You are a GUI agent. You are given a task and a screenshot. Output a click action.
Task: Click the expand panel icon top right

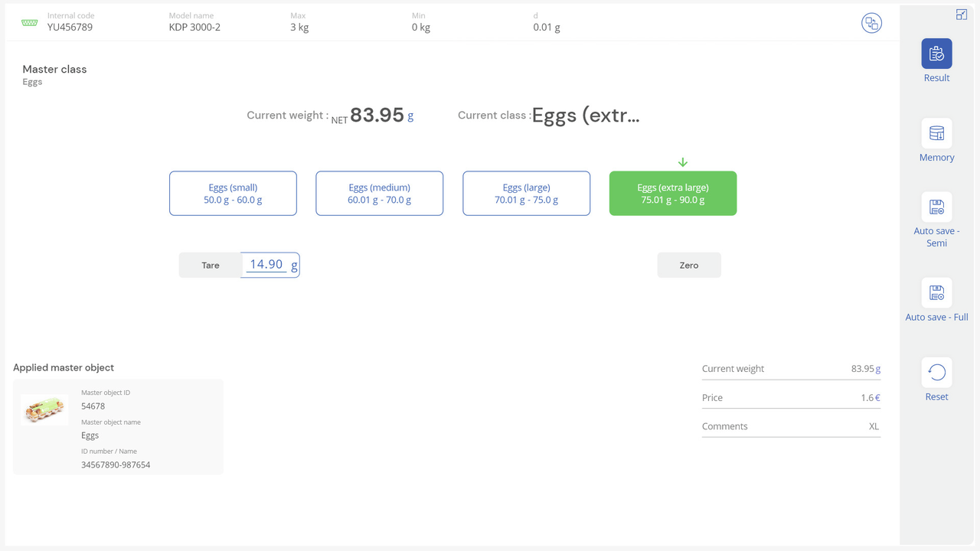pos(962,15)
